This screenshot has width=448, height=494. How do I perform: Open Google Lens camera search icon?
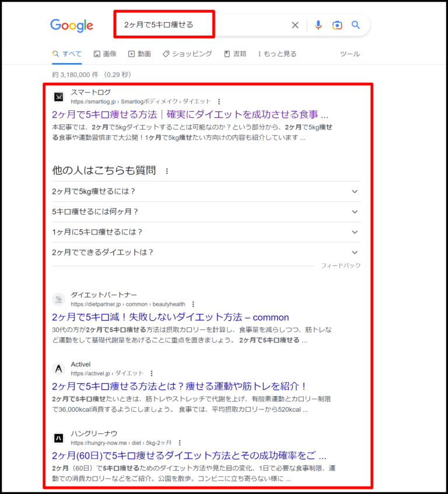point(337,25)
